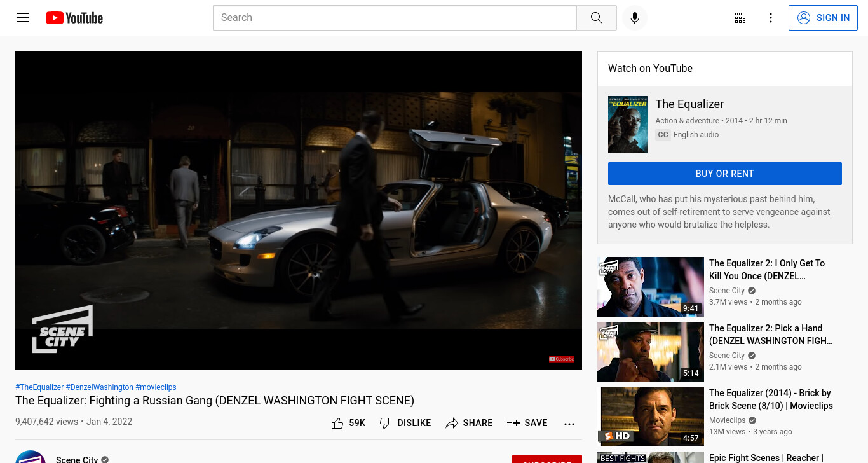Click the DISLIKE thumbs-down button
Viewport: 868px width, 463px height.
(x=405, y=423)
